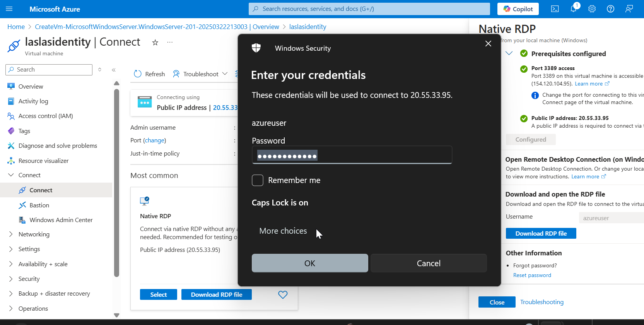This screenshot has width=644, height=325.
Task: Open Cloud Shell from top bar
Action: pyautogui.click(x=555, y=9)
